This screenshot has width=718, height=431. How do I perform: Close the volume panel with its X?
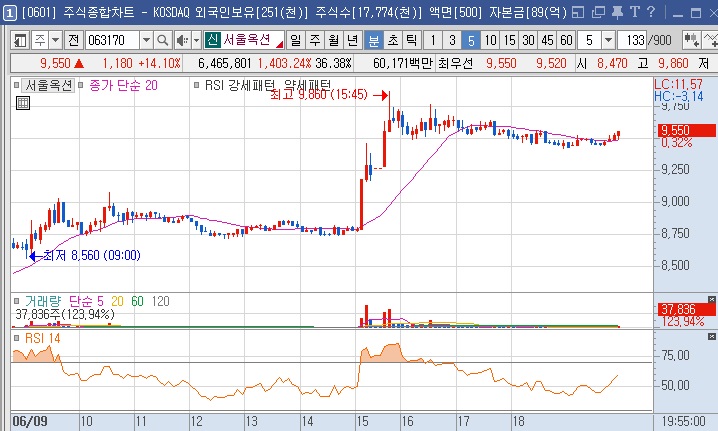point(711,300)
